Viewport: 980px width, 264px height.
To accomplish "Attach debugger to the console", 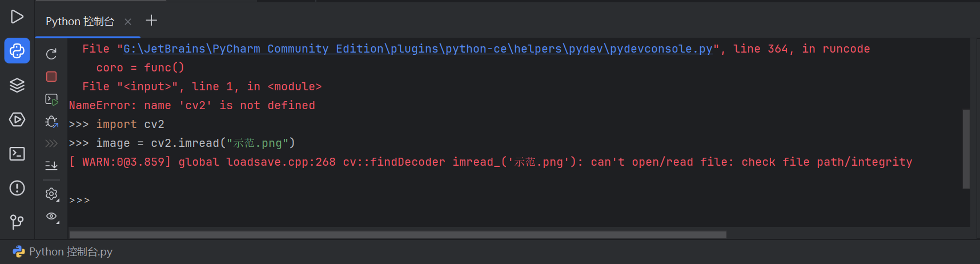I will point(51,122).
